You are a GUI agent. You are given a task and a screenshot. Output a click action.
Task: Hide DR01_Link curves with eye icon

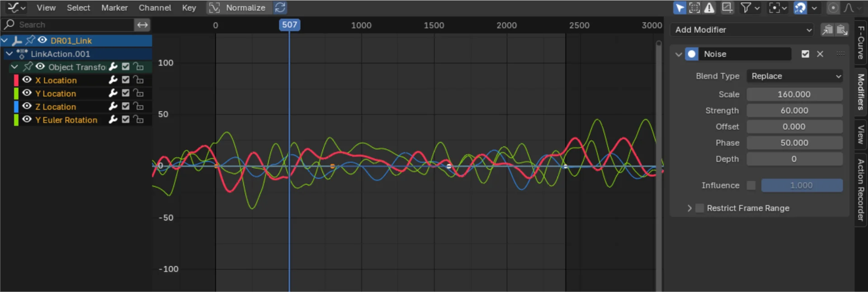tap(42, 40)
